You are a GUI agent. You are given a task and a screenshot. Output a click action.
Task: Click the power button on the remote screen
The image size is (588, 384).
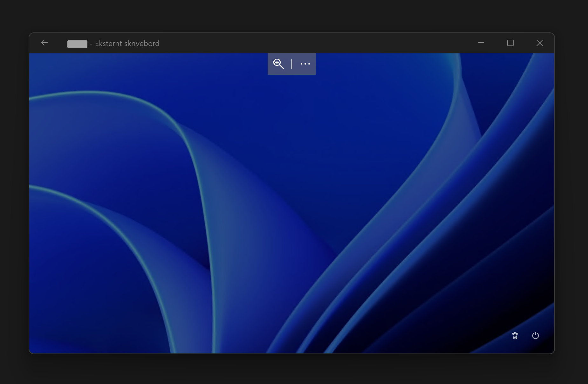coord(536,335)
